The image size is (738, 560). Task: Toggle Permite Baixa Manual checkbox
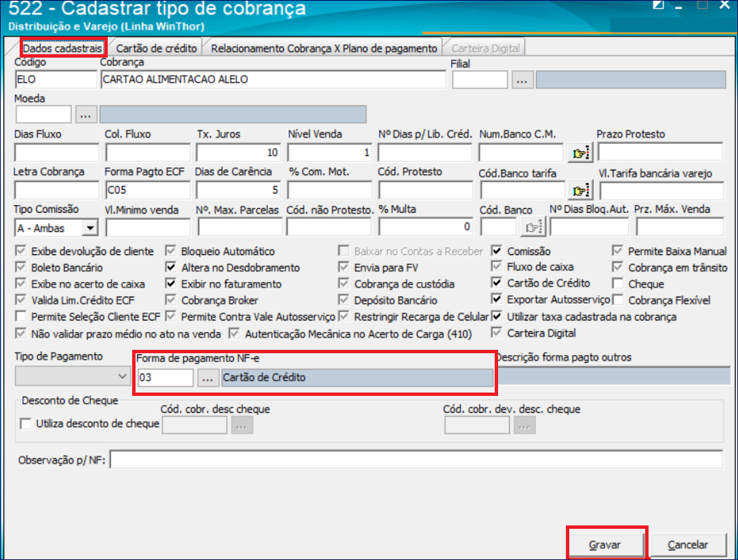pyautogui.click(x=618, y=251)
